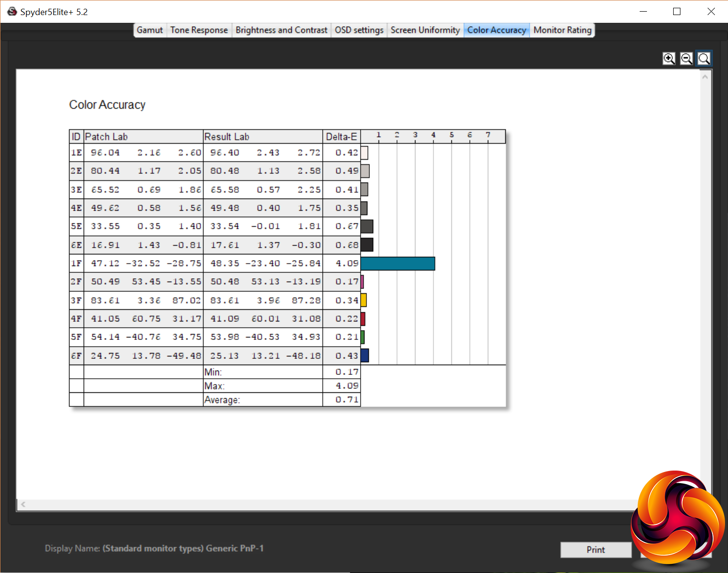
Task: Click patch ID cell "4E"
Action: tap(77, 208)
